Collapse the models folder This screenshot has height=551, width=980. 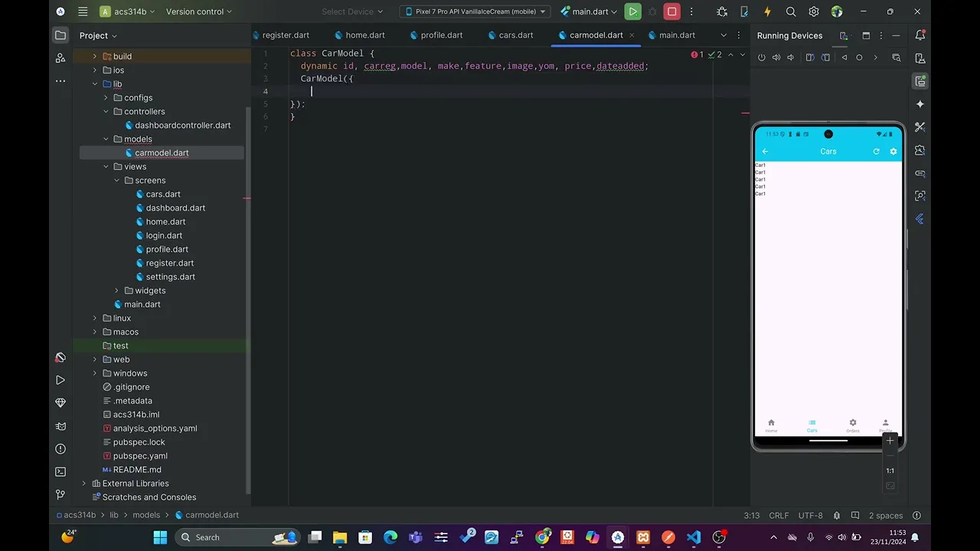tap(106, 139)
